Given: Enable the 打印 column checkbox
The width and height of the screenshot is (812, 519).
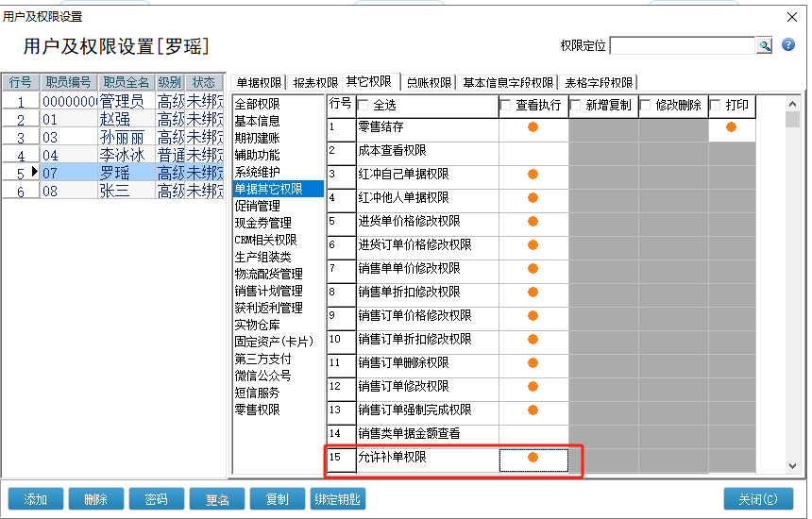Looking at the screenshot, I should click(716, 106).
